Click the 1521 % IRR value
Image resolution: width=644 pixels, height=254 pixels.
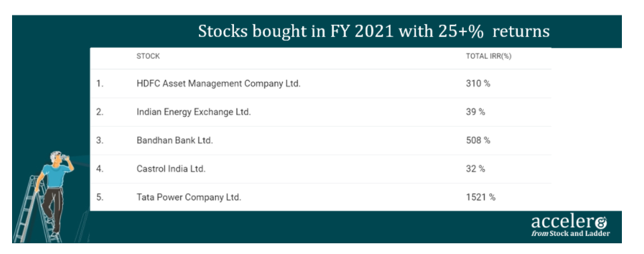coord(480,197)
